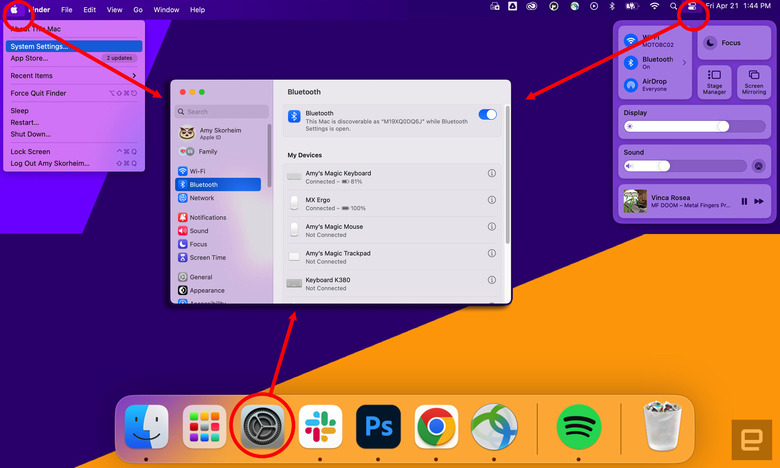This screenshot has height=468, width=780.
Task: Click the Search field in System Settings
Action: pyautogui.click(x=222, y=112)
